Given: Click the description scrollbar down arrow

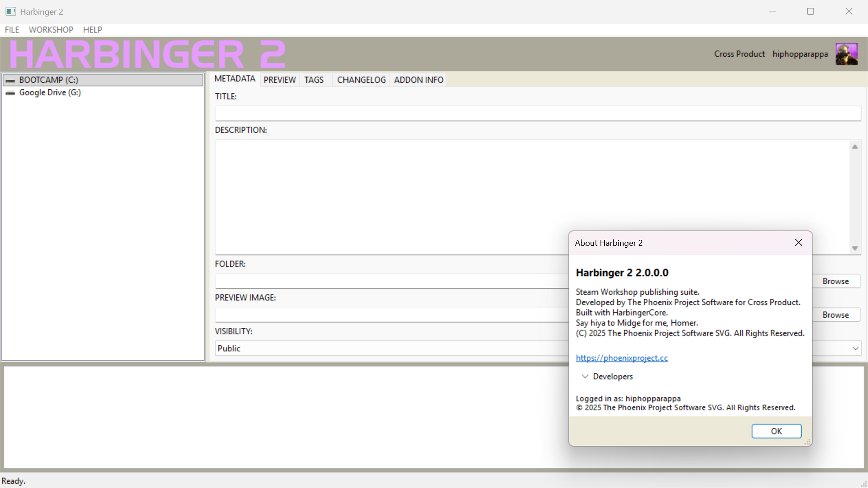Looking at the screenshot, I should pyautogui.click(x=855, y=248).
